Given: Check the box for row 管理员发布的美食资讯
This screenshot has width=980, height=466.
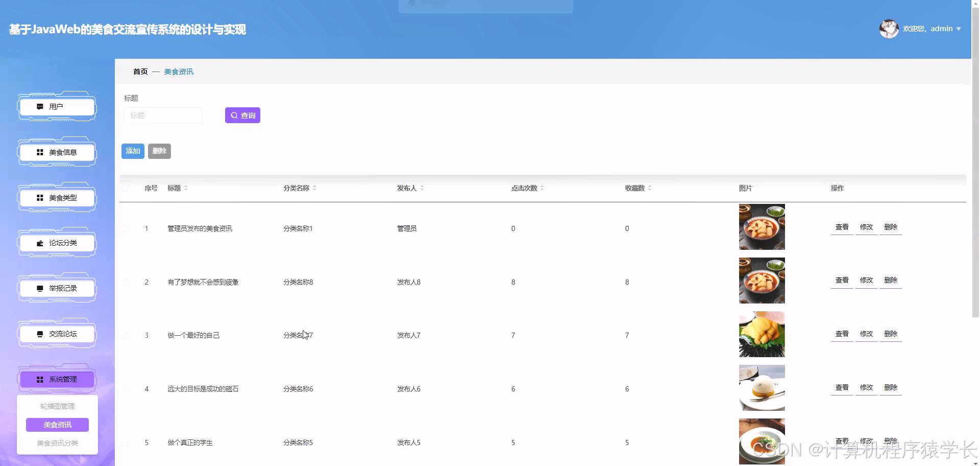Looking at the screenshot, I should click(125, 228).
